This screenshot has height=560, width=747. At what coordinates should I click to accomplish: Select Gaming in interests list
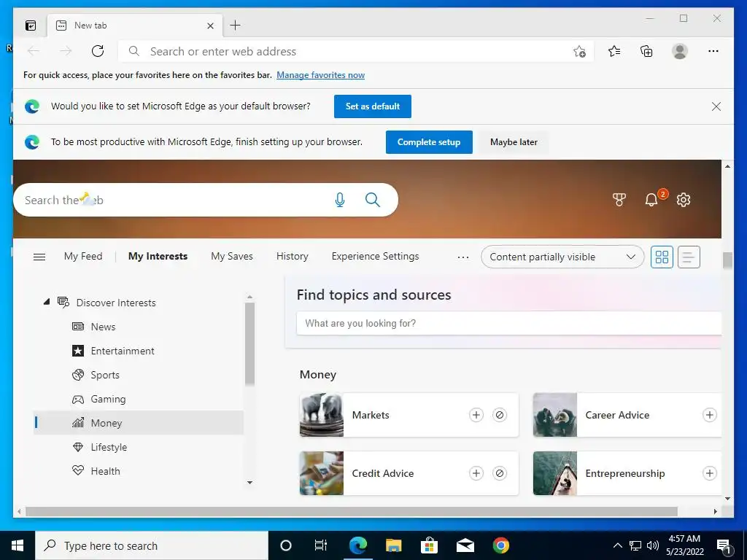(x=138, y=399)
